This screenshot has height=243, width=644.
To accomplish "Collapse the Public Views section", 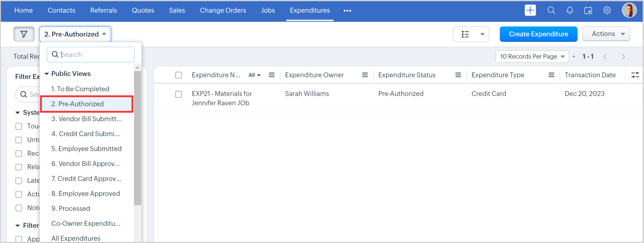I will coord(46,74).
